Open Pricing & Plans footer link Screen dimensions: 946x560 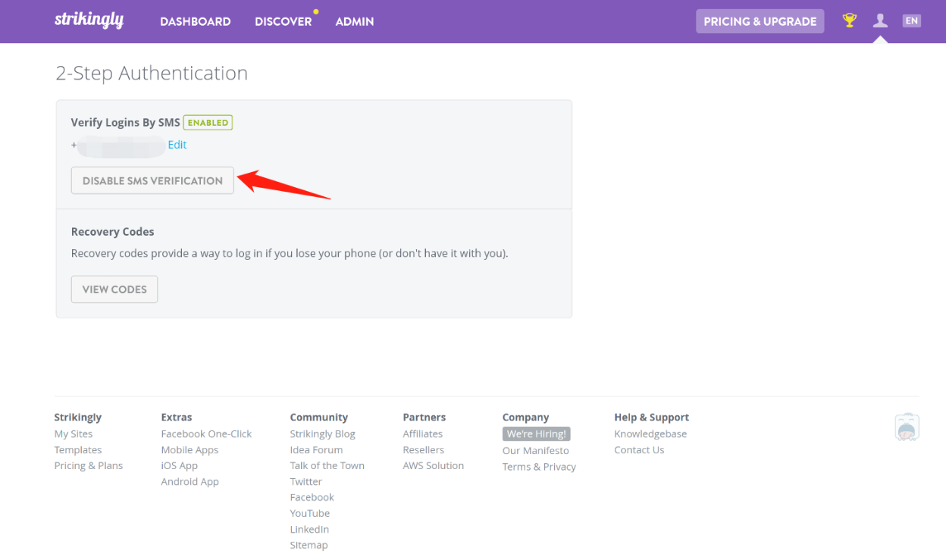coord(89,466)
